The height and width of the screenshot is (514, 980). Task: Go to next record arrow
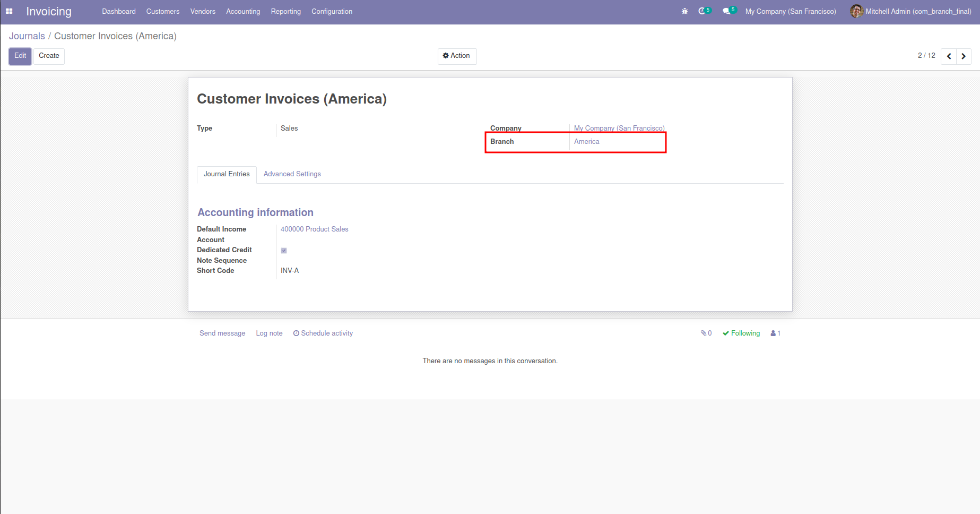click(964, 56)
